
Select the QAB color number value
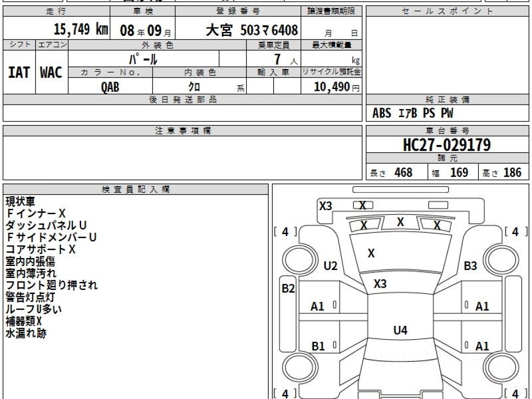coord(110,87)
